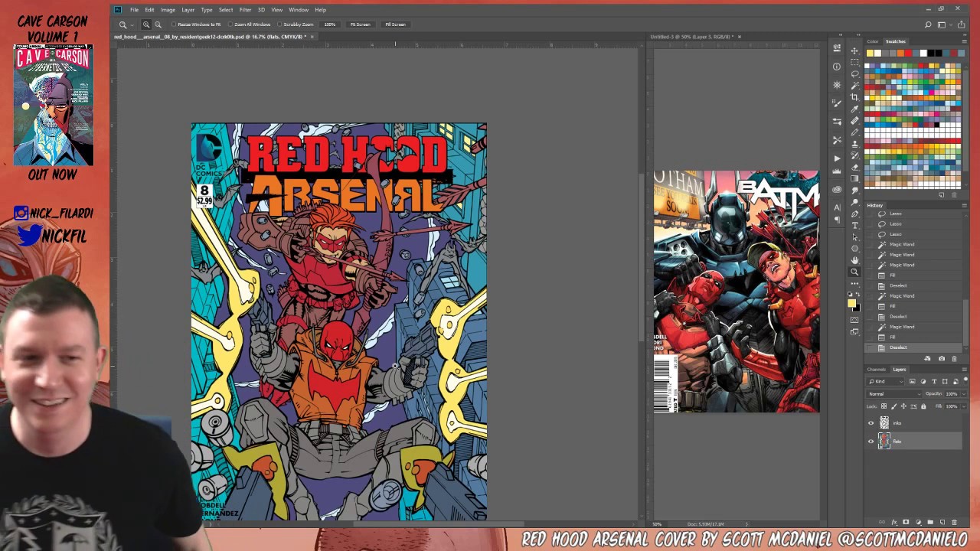
Task: Hide the inks layer
Action: [871, 423]
